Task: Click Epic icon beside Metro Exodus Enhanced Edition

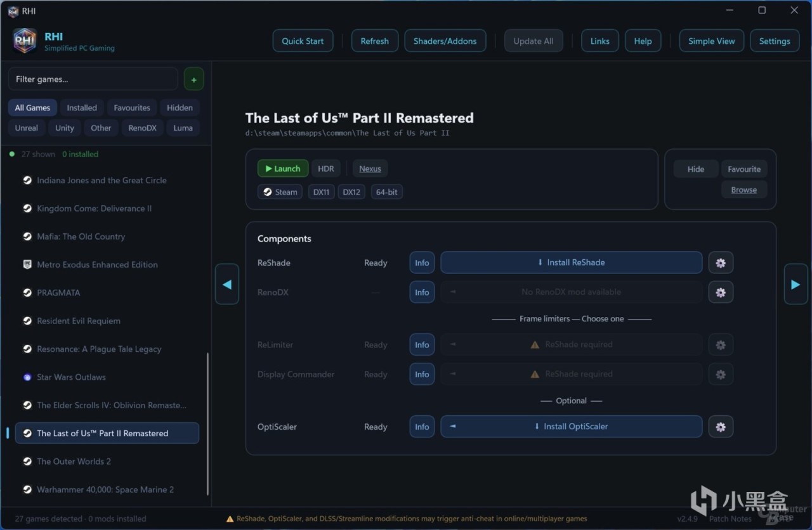Action: point(27,264)
